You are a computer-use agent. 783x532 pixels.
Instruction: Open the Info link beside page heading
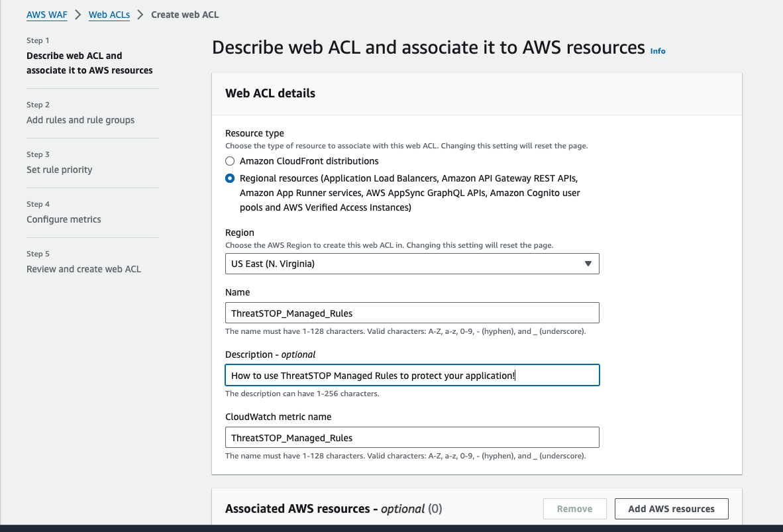[x=657, y=51]
